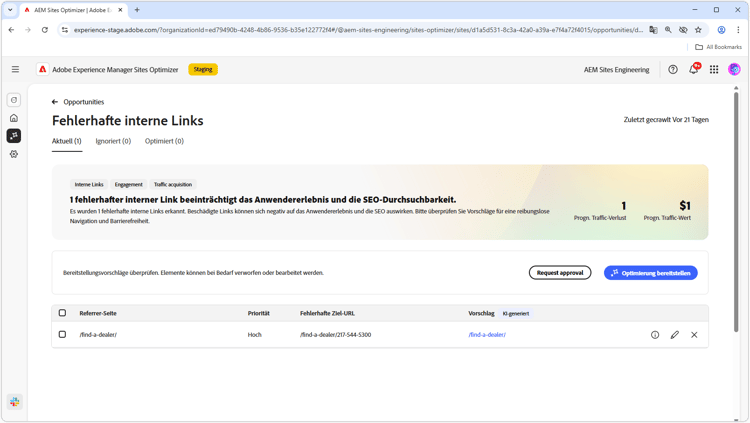This screenshot has height=423, width=750.
Task: Select the Opportunities sidebar icon
Action: 14,136
